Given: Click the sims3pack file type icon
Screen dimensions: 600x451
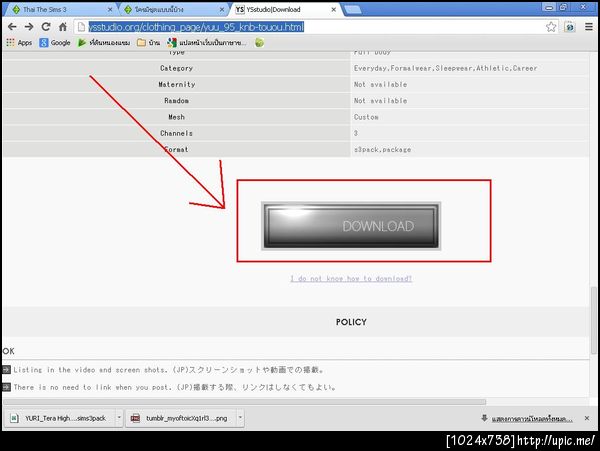Looking at the screenshot, I should click(14, 418).
